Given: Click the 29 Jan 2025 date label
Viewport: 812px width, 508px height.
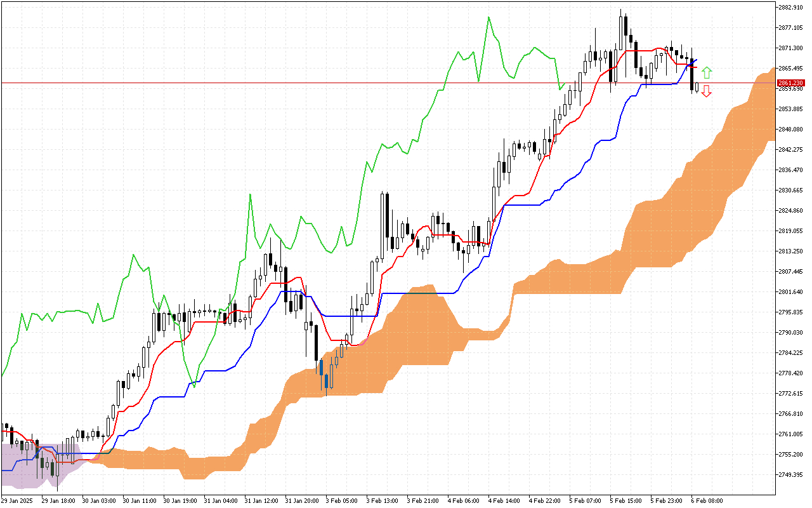Looking at the screenshot, I should [x=16, y=500].
